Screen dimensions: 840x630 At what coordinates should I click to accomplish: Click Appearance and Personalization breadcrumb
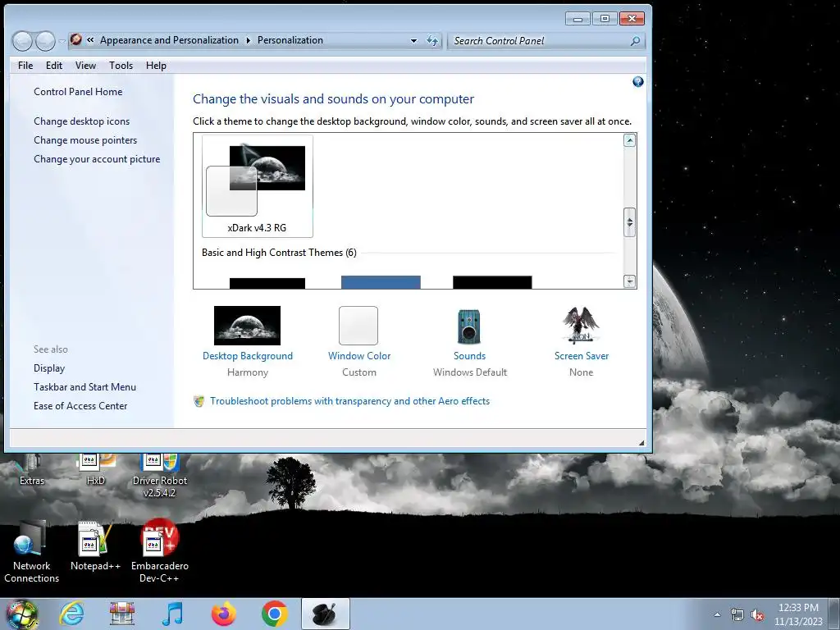169,40
